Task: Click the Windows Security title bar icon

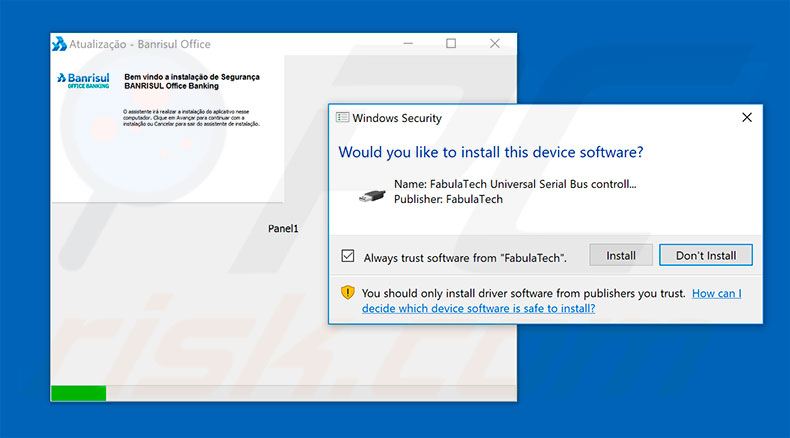Action: (x=343, y=117)
